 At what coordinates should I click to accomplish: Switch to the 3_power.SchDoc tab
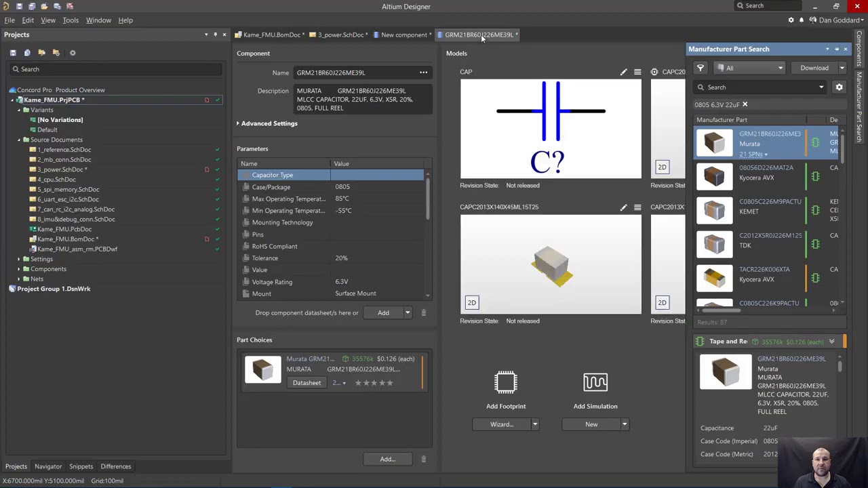[x=340, y=35]
